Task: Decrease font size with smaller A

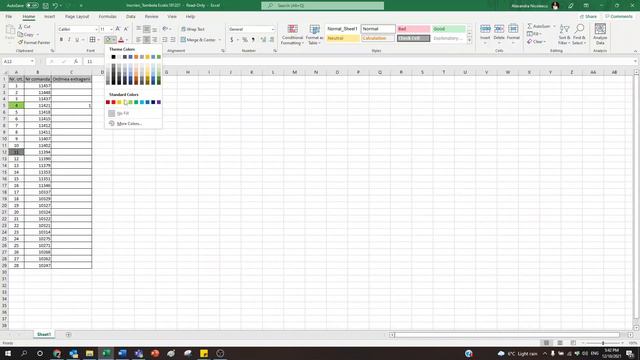Action: pos(126,29)
